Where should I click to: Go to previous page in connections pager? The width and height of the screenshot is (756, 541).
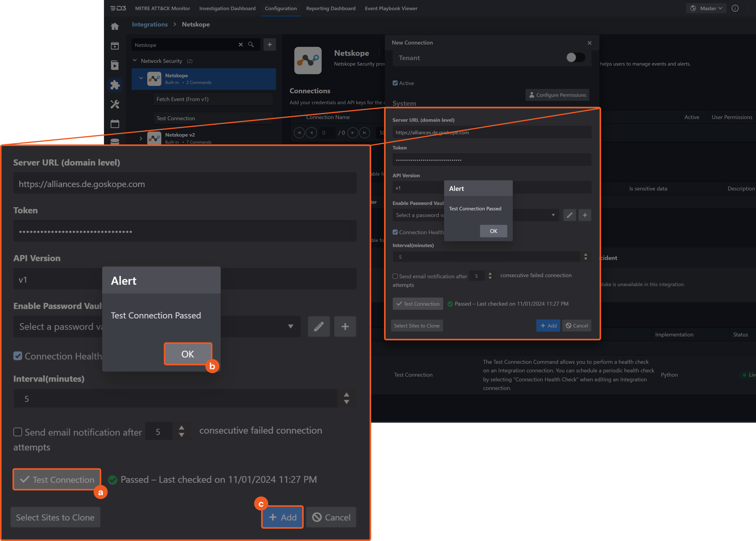pos(311,133)
